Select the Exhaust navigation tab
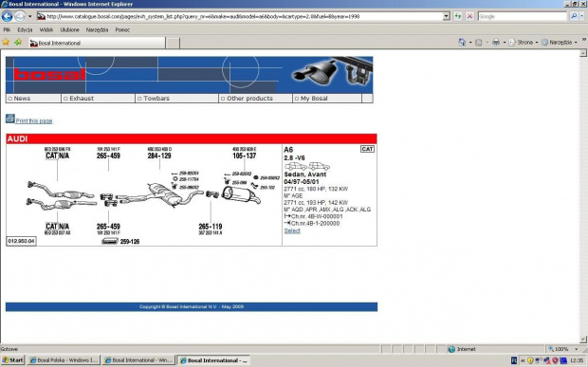Viewport: 588px width, 367px height. (x=98, y=99)
